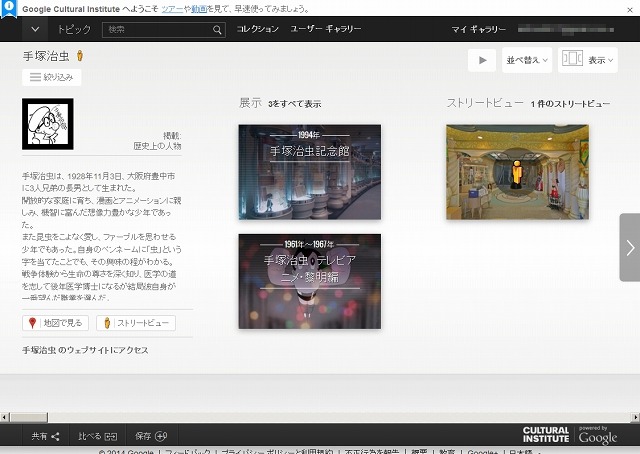Viewport: 640px width, 454px height.
Task: Click the ストリートビュー button below biography
Action: (x=136, y=323)
